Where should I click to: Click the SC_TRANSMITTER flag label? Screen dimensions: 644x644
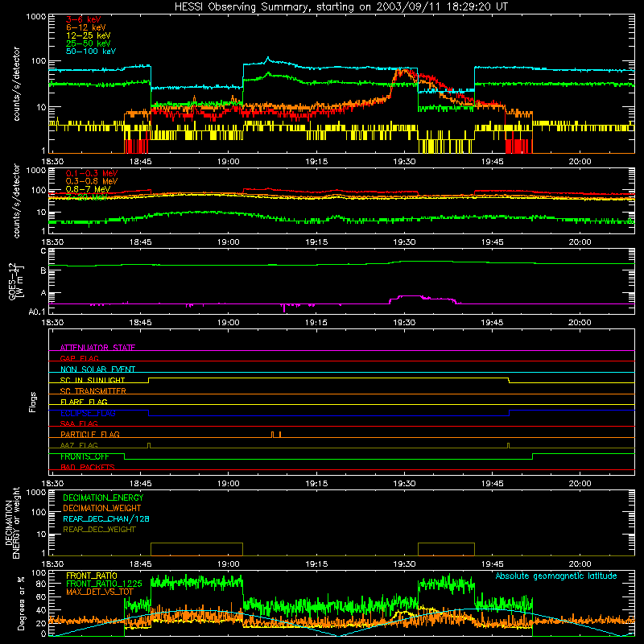[93, 390]
